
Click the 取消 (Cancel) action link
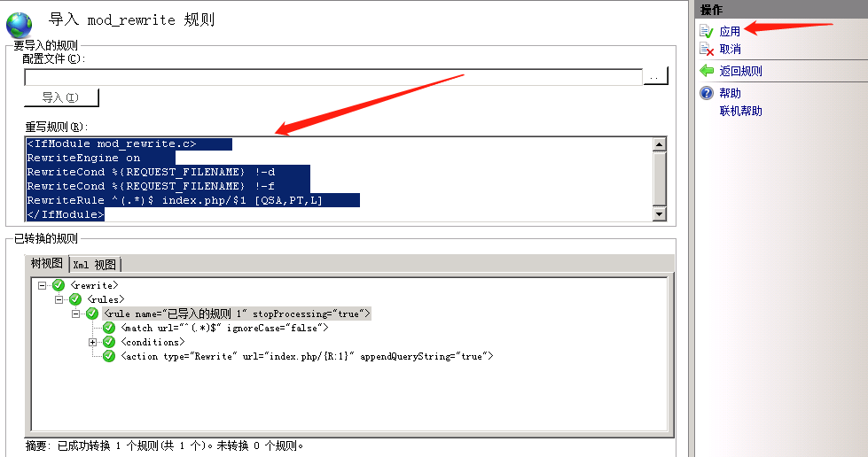(730, 50)
